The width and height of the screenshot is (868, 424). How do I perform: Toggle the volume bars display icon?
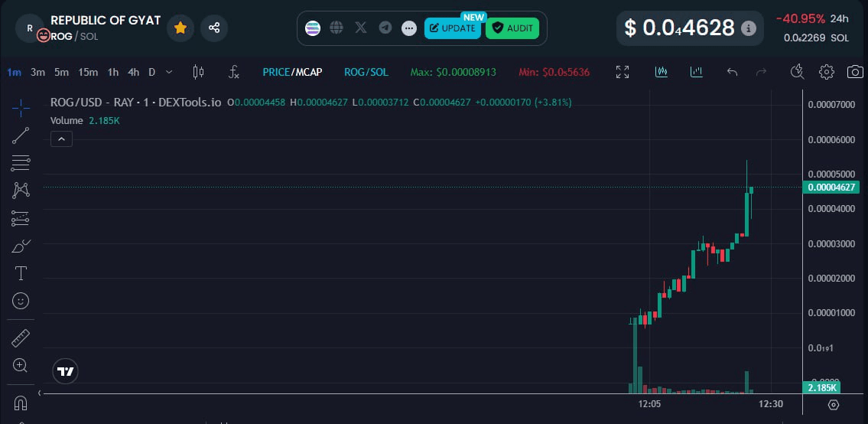click(697, 72)
